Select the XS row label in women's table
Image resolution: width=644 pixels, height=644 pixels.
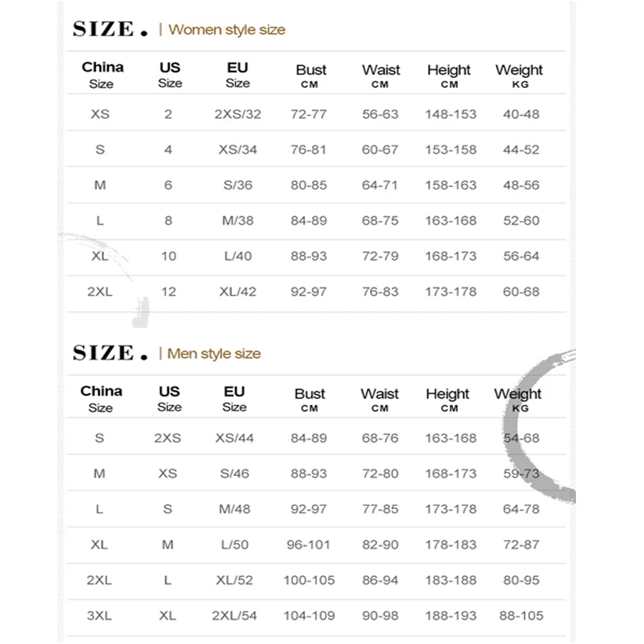(x=100, y=114)
